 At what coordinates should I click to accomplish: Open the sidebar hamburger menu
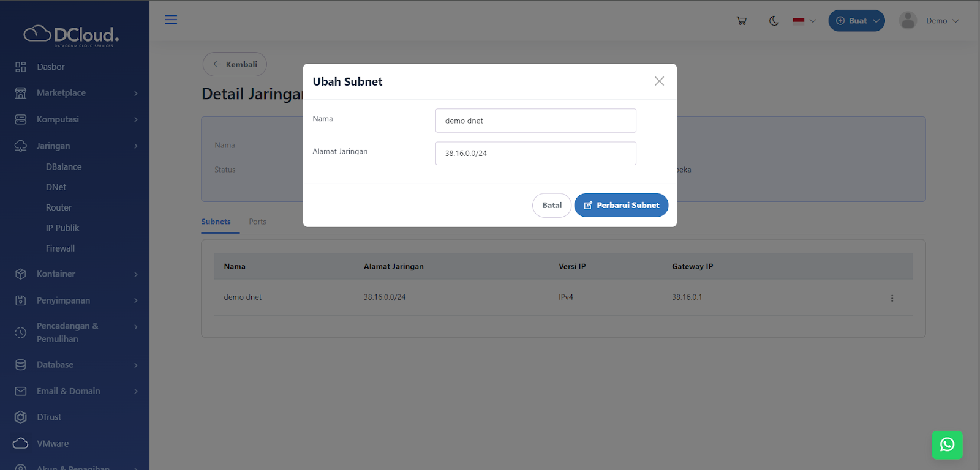[x=171, y=19]
